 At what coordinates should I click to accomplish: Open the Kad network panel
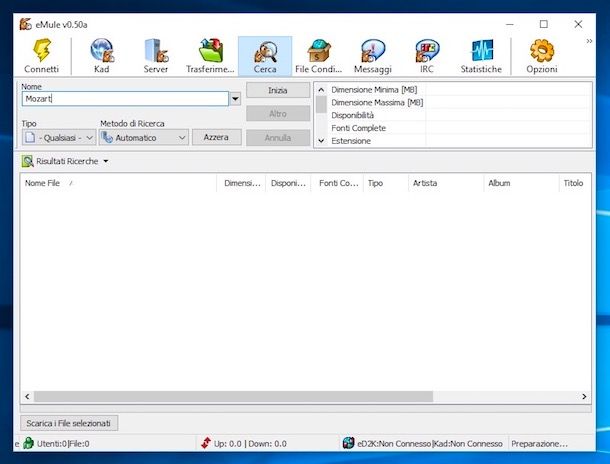102,56
